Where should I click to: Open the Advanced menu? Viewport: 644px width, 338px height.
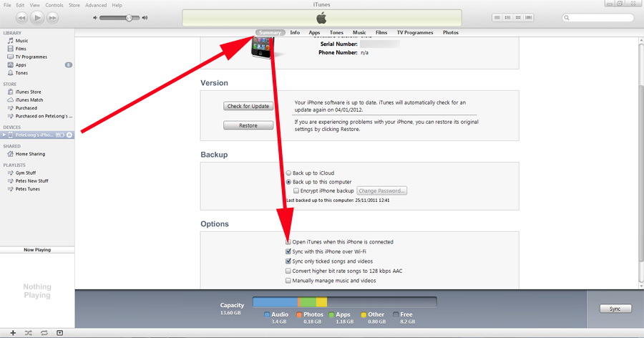coord(96,5)
